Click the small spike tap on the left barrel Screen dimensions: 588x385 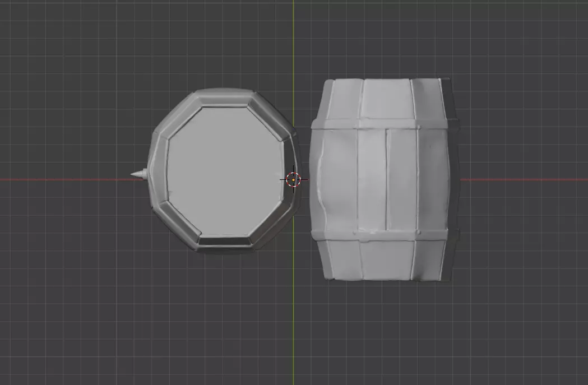pyautogui.click(x=139, y=174)
